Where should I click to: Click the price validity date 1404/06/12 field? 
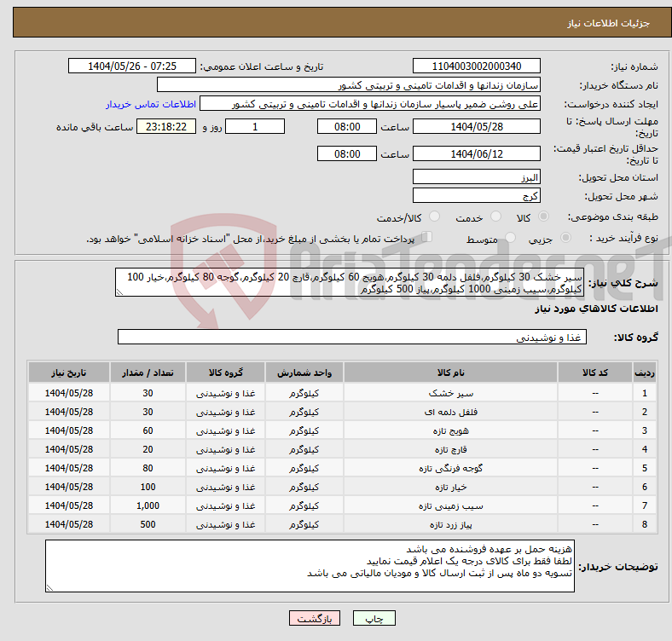pyautogui.click(x=476, y=153)
